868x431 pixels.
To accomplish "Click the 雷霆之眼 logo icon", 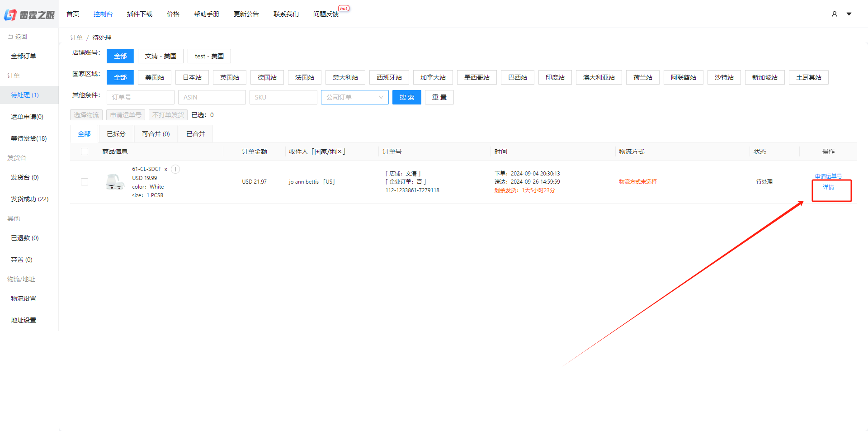I will tap(11, 14).
